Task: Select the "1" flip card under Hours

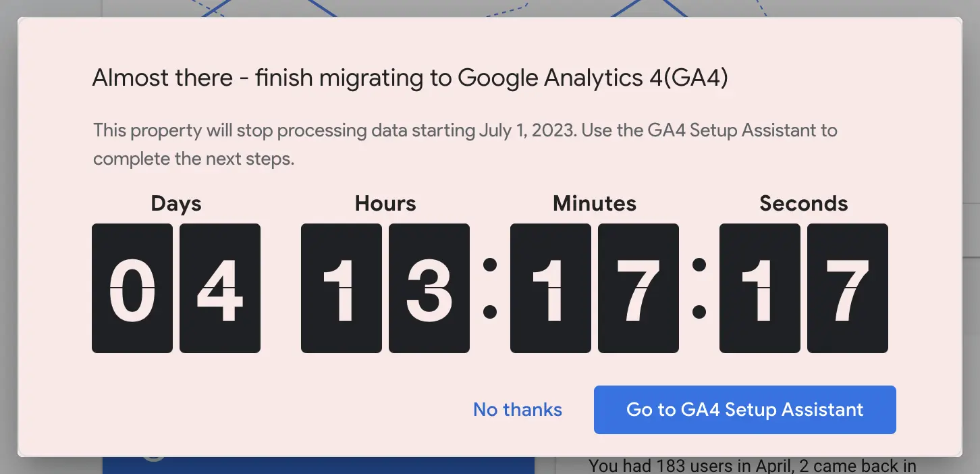Action: [x=342, y=288]
